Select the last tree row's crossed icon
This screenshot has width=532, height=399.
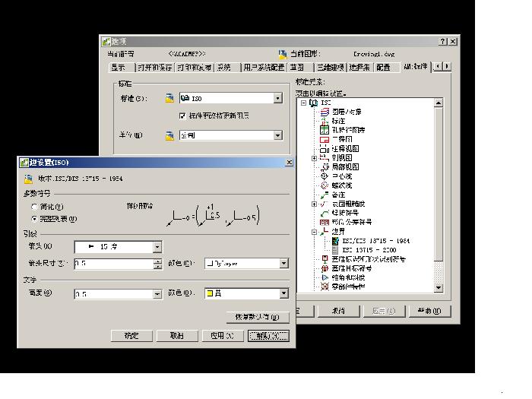click(x=325, y=287)
